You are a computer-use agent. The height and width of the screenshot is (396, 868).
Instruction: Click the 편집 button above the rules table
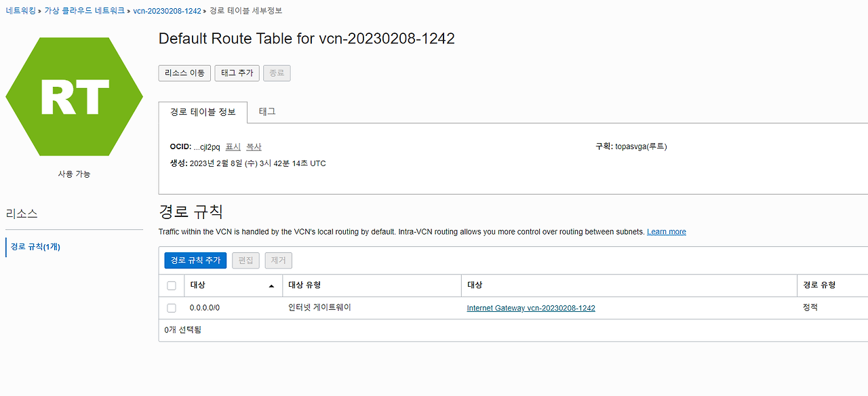pyautogui.click(x=245, y=260)
